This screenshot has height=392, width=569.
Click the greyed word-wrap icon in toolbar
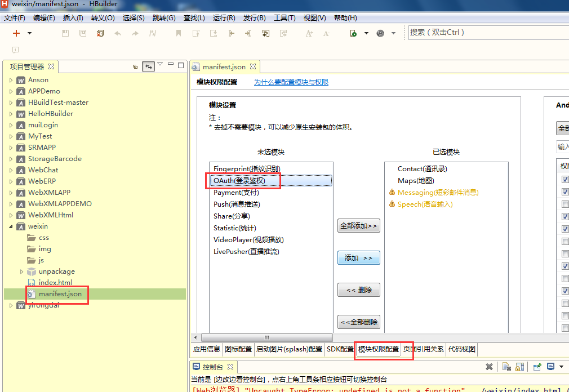click(x=283, y=33)
